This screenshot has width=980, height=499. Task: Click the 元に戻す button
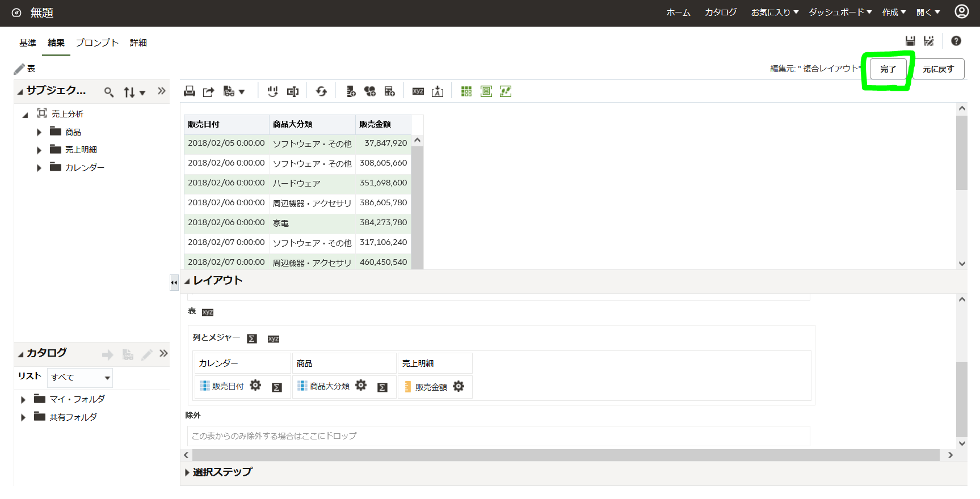pos(938,69)
